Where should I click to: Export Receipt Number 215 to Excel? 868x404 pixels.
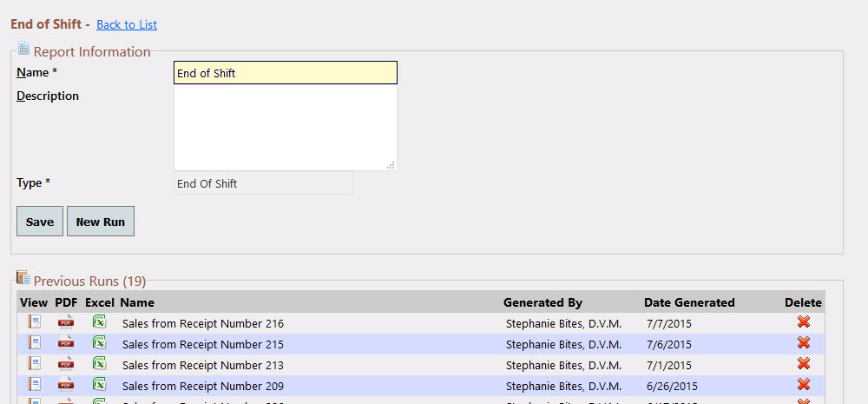pyautogui.click(x=99, y=343)
